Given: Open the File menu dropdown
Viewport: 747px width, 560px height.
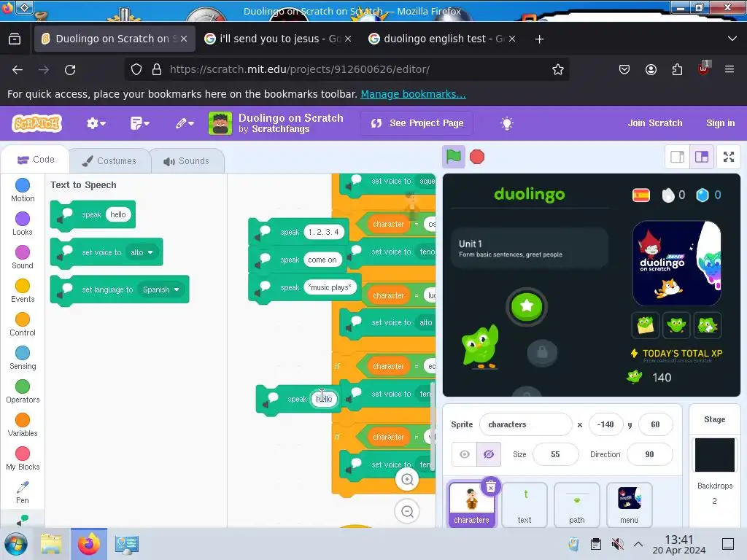Looking at the screenshot, I should coord(139,123).
